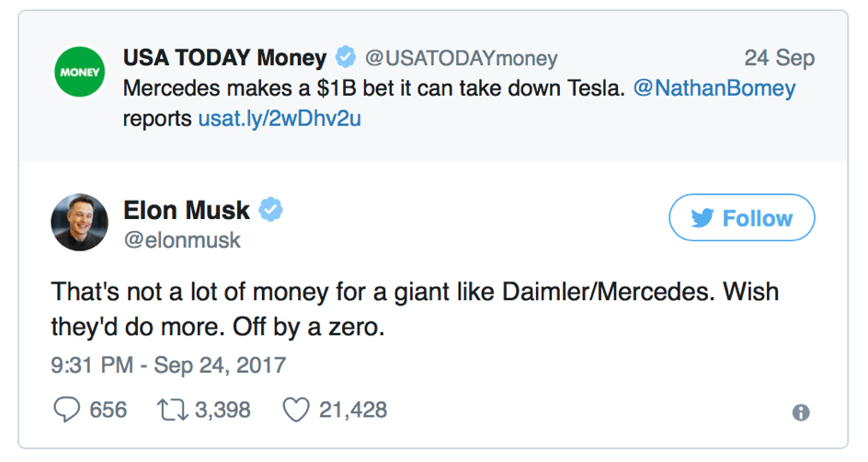
Task: Click Elon Musk's blue verified badge
Action: (x=270, y=210)
